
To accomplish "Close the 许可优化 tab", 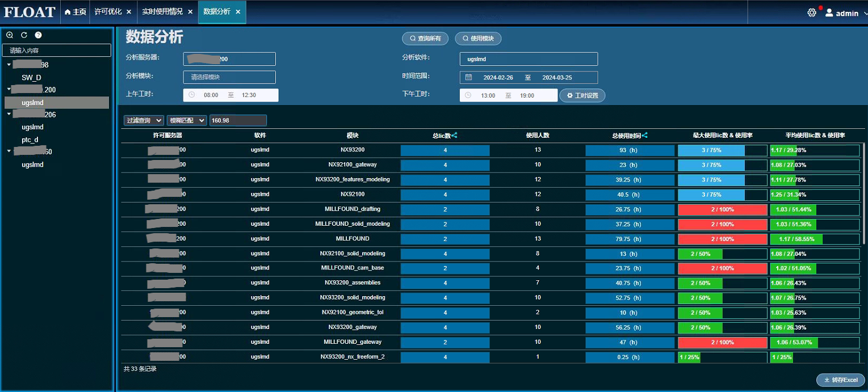I will point(129,12).
